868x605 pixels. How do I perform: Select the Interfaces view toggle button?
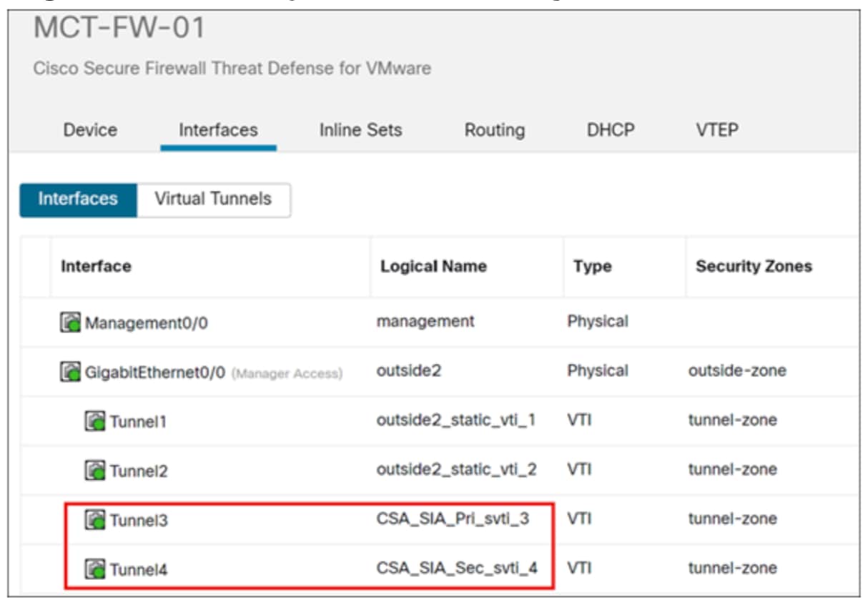[78, 199]
